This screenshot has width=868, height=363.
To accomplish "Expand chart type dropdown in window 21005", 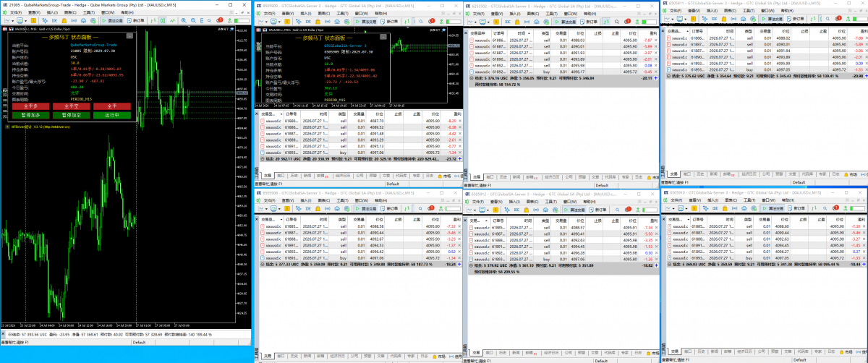I will [x=13, y=20].
